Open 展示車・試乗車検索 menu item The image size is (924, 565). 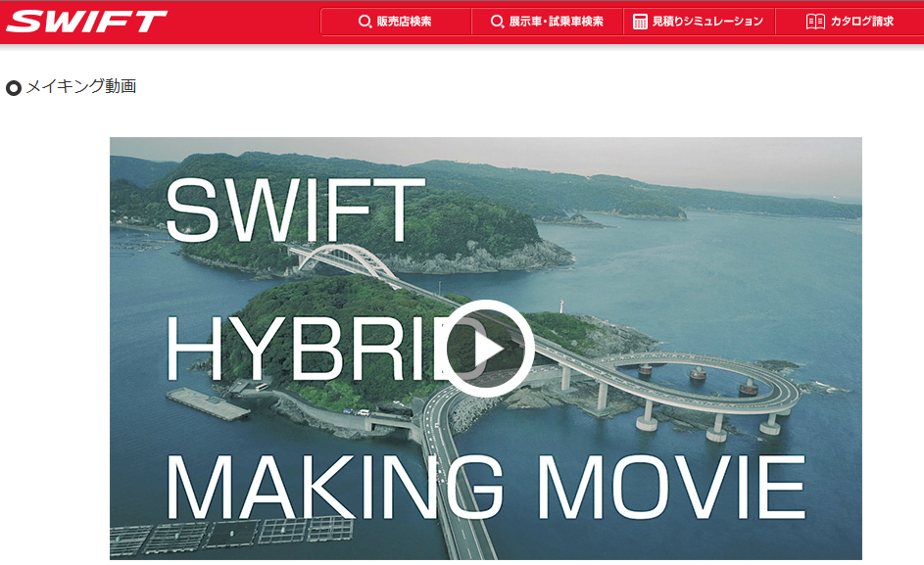click(x=548, y=22)
